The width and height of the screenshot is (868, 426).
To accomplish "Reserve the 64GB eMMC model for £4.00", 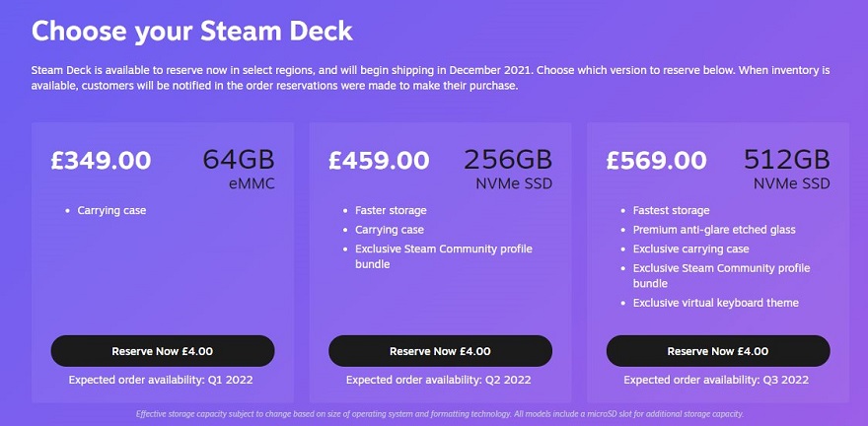I will [163, 351].
